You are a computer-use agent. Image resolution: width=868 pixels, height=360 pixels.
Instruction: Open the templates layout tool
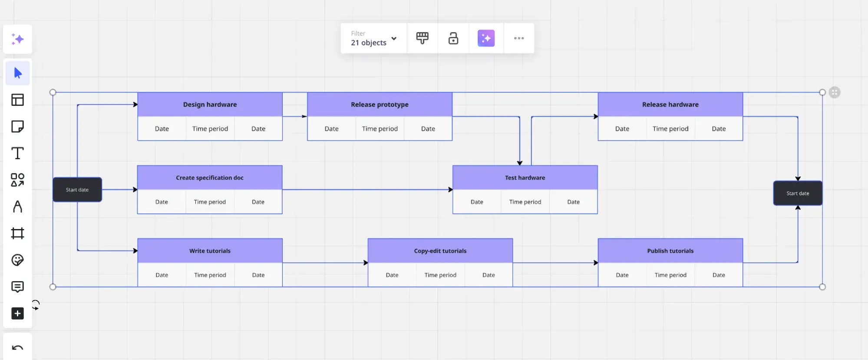point(17,100)
